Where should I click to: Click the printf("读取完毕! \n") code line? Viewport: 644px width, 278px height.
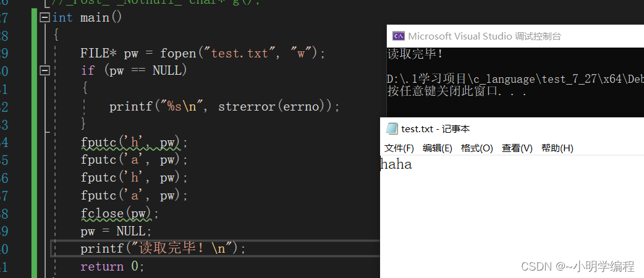(163, 248)
